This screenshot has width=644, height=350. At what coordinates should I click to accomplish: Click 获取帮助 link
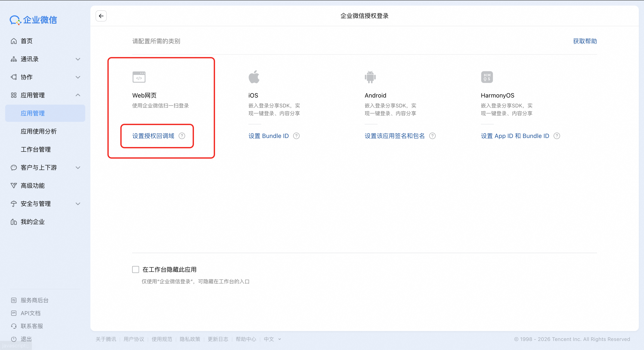[x=585, y=41]
